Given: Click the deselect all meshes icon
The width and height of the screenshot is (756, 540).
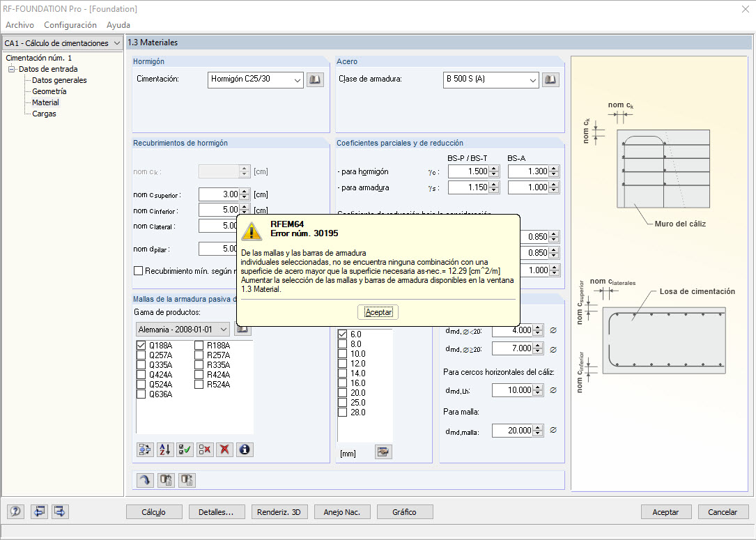Looking at the screenshot, I should pyautogui.click(x=204, y=449).
